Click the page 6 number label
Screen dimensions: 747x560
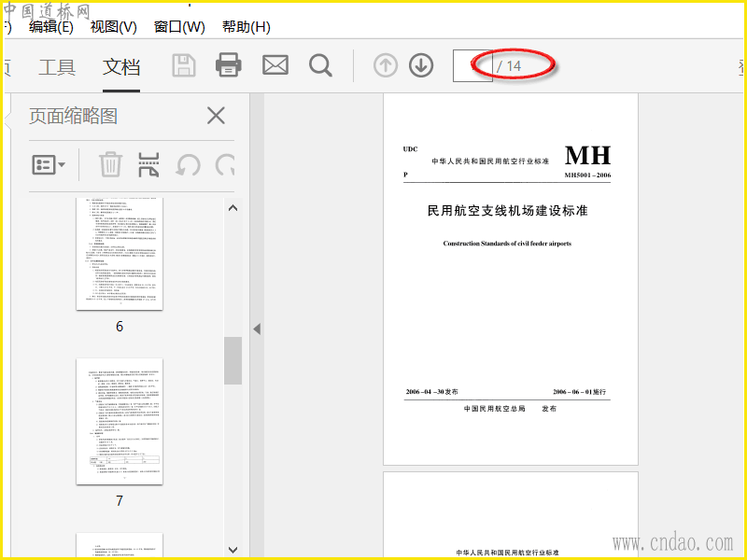(120, 327)
